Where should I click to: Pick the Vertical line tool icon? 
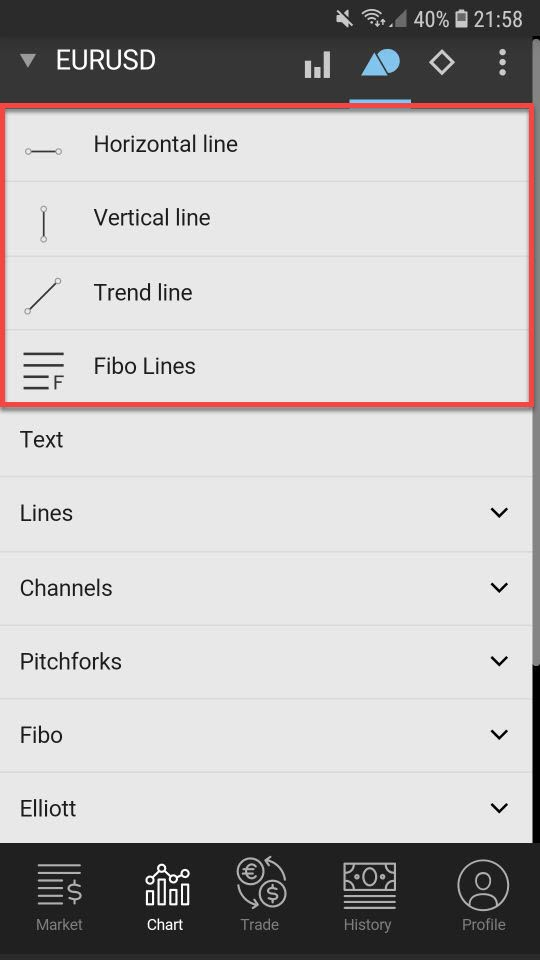43,224
